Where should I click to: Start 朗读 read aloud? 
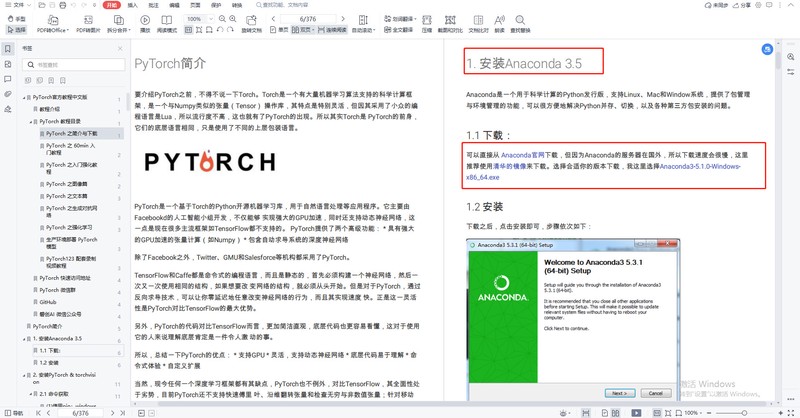[x=499, y=23]
